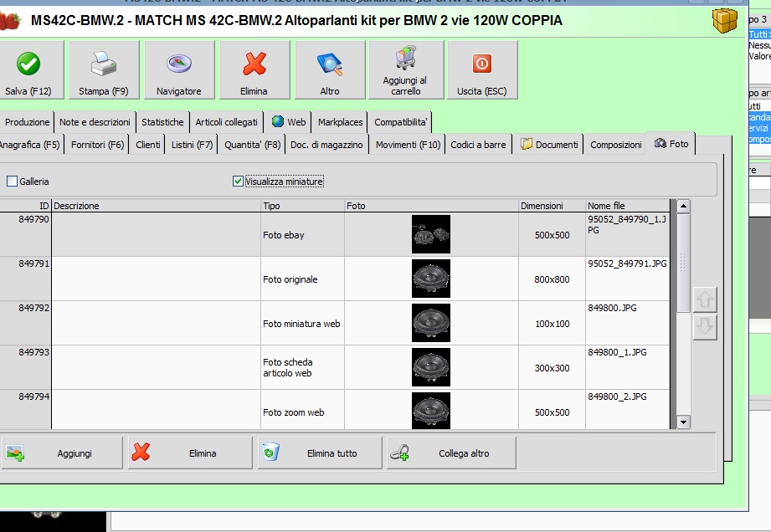771x532 pixels.
Task: Open the Documenti tab
Action: point(549,145)
